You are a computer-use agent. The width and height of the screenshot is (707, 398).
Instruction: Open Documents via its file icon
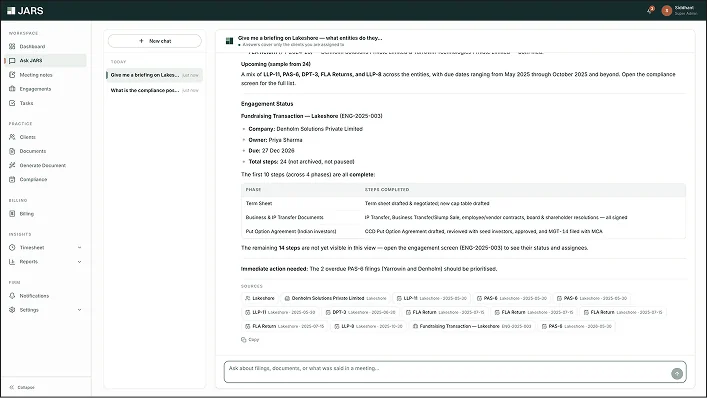[x=12, y=151]
